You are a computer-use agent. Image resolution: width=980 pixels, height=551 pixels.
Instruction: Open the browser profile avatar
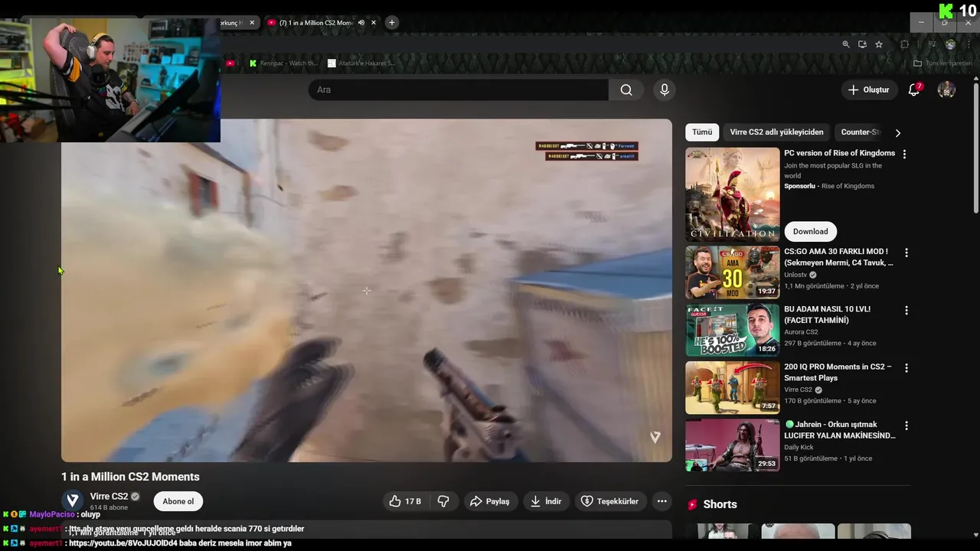point(950,44)
